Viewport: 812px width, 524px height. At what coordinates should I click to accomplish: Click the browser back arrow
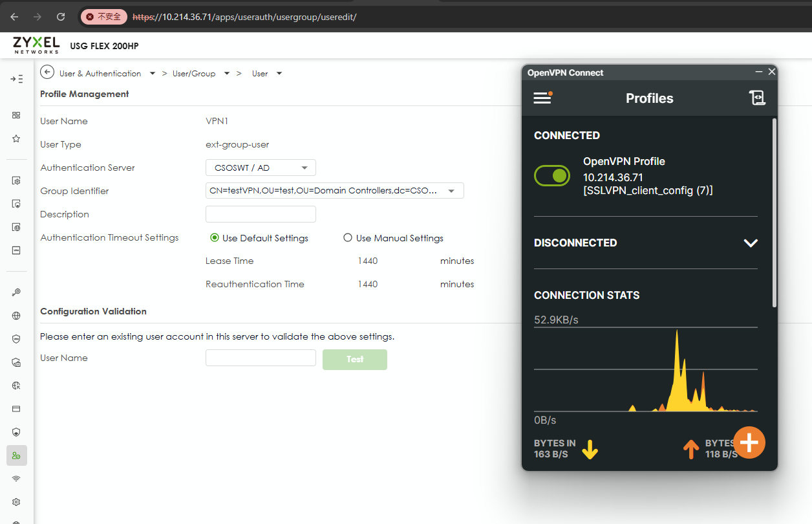[14, 17]
